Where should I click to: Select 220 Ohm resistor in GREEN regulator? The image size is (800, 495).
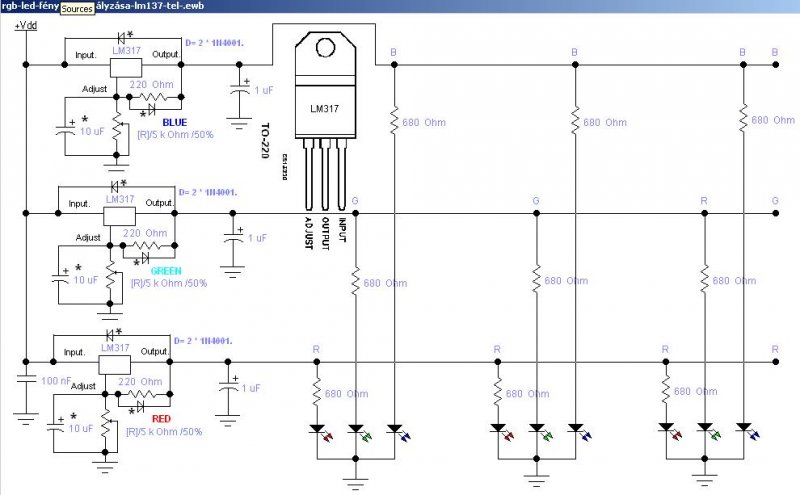(x=149, y=245)
